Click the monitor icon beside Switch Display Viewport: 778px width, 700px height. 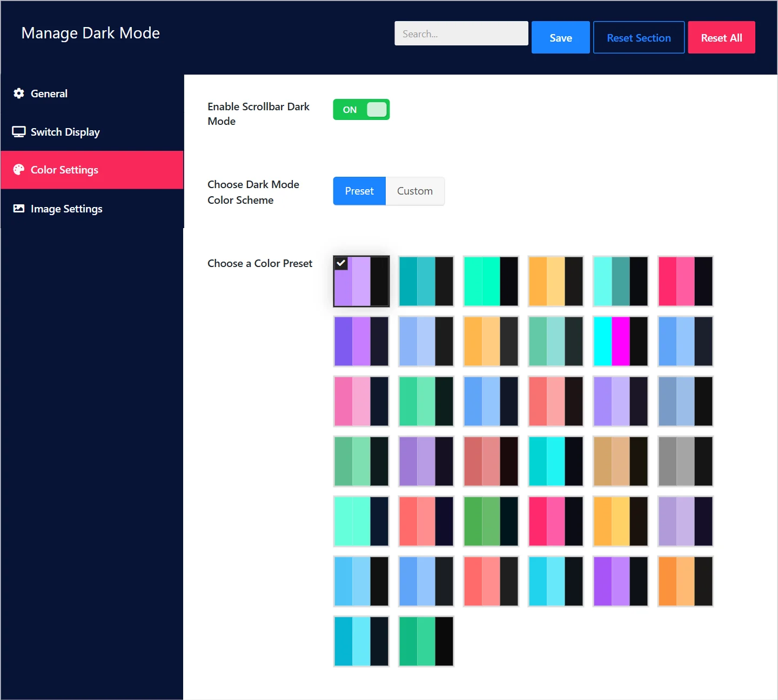click(19, 132)
